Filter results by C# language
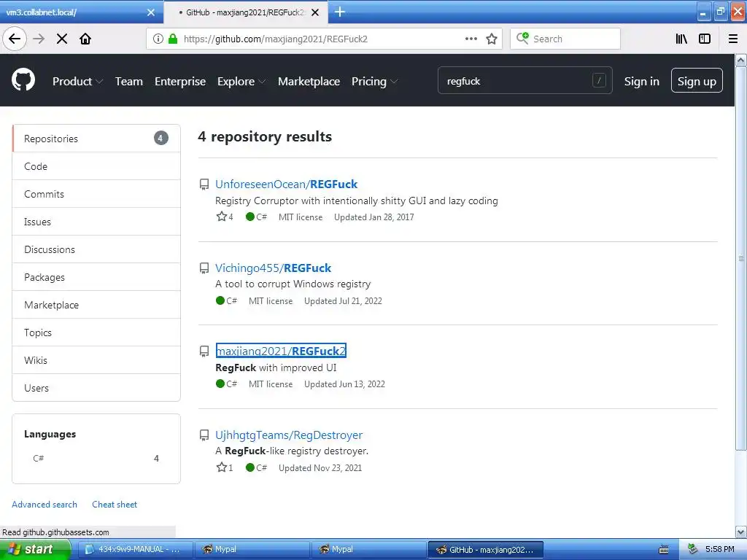747x560 pixels. pyautogui.click(x=96, y=458)
